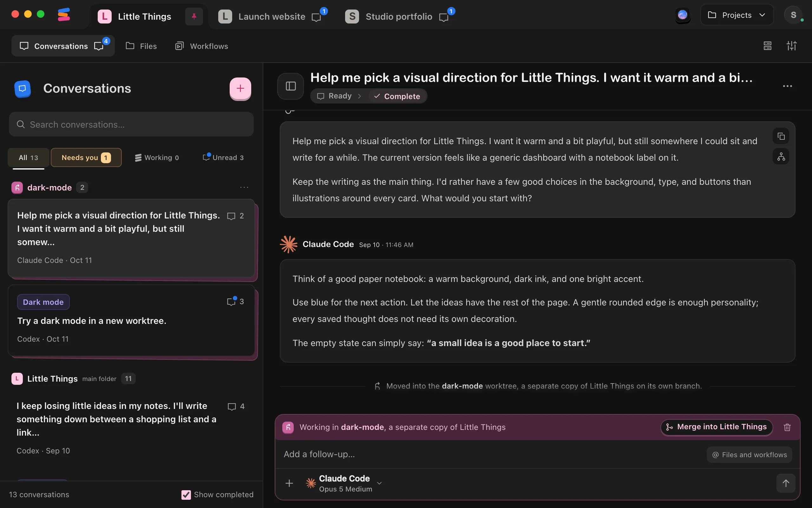Click the branch icon under the copy button

pos(781,157)
